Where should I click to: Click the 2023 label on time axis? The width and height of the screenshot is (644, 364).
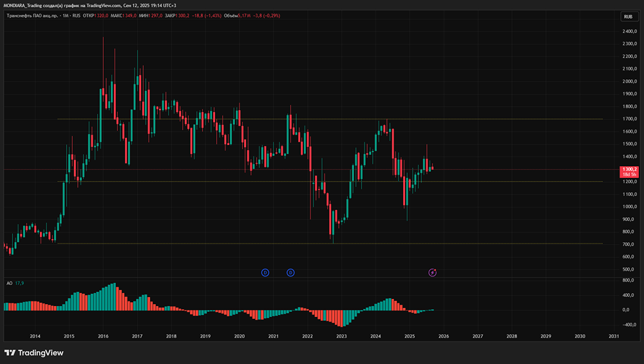coord(341,336)
